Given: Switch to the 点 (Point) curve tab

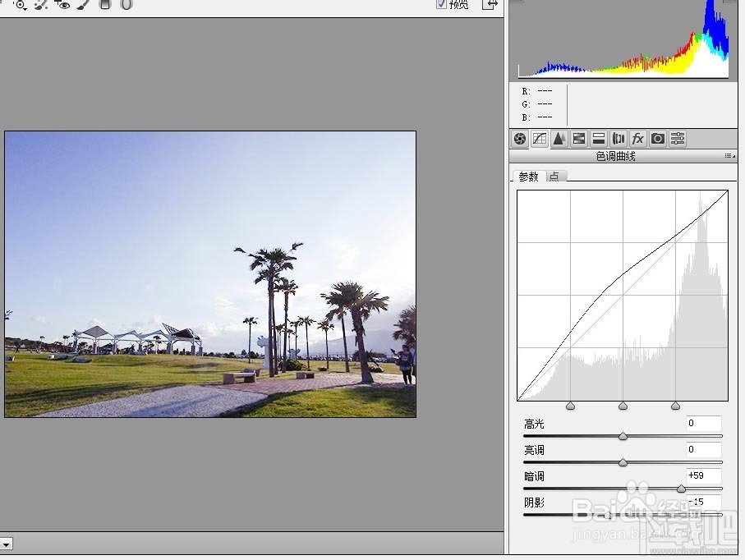Looking at the screenshot, I should tap(554, 176).
